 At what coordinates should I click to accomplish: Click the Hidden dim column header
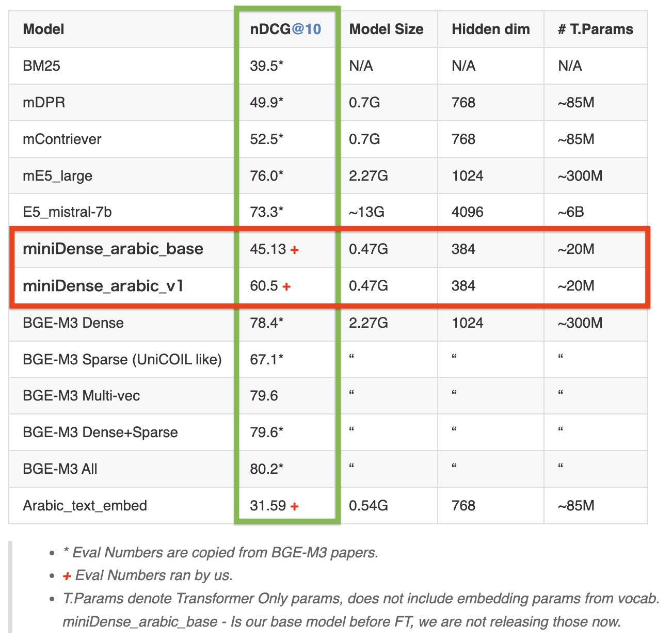coord(490,29)
